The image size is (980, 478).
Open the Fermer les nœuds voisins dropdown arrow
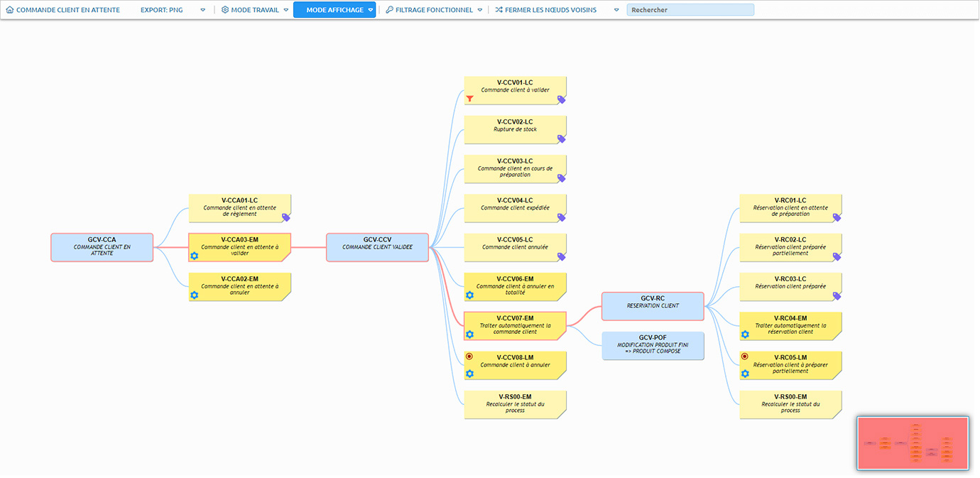[x=616, y=10]
